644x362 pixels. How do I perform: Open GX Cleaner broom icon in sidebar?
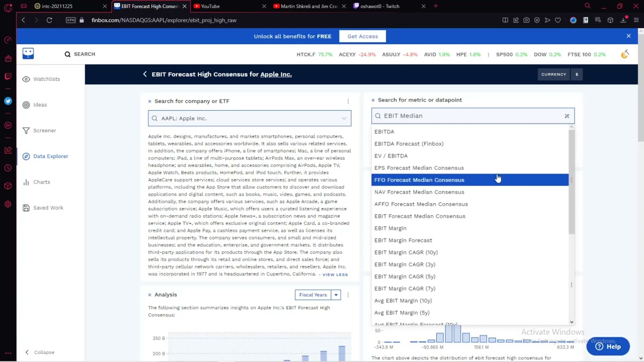click(8, 58)
